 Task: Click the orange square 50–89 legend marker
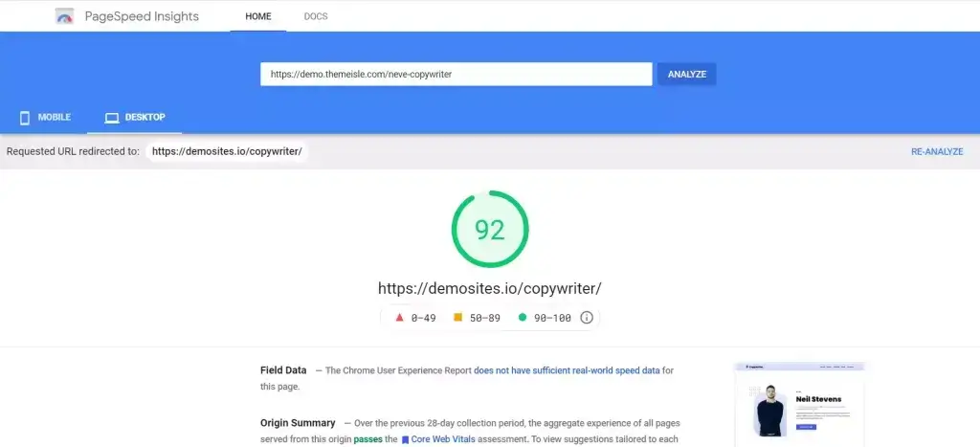point(457,317)
